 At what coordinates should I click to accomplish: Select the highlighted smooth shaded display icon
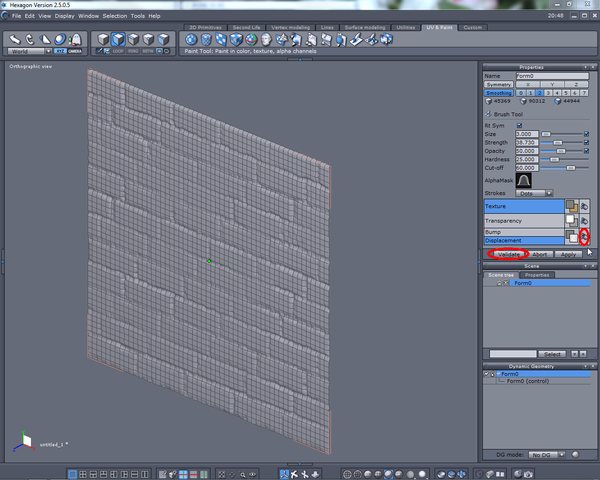[388, 474]
